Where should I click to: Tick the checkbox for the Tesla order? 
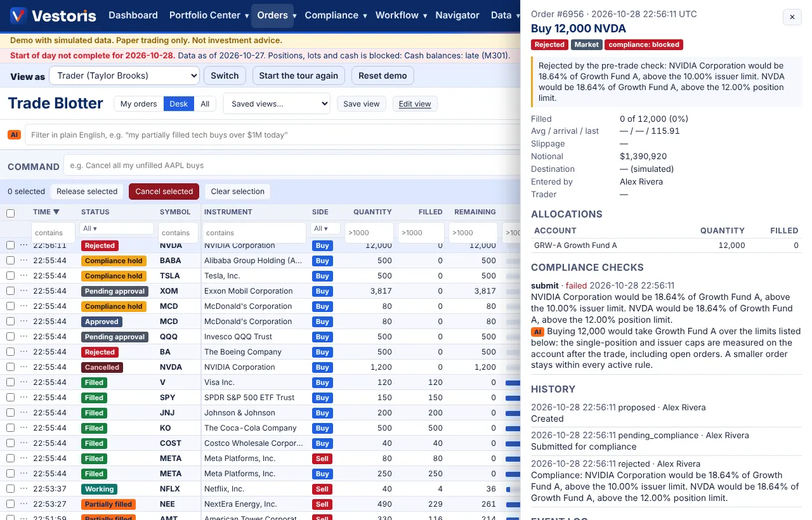coord(10,276)
